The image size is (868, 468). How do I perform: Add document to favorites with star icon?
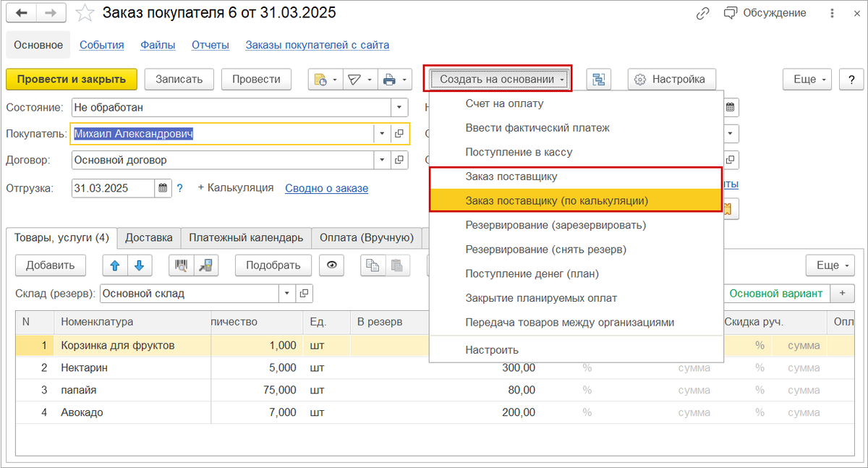(85, 13)
